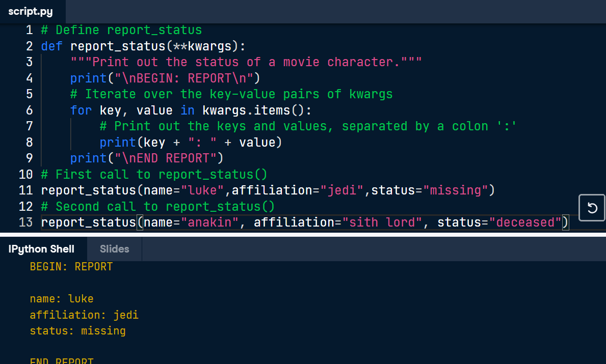Click 'affiliation: jedi' in the shell output
The width and height of the screenshot is (606, 364).
tap(84, 315)
